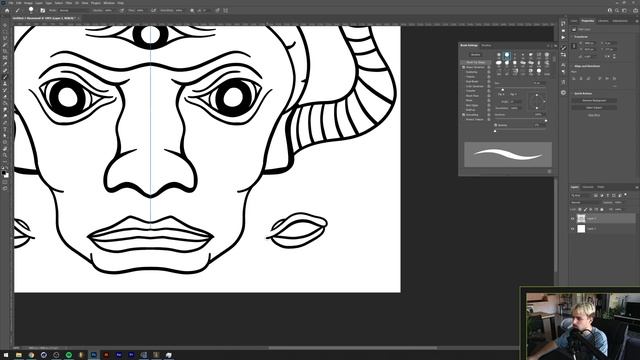The image size is (640, 360).
Task: Click the Select Subject button
Action: point(594,108)
